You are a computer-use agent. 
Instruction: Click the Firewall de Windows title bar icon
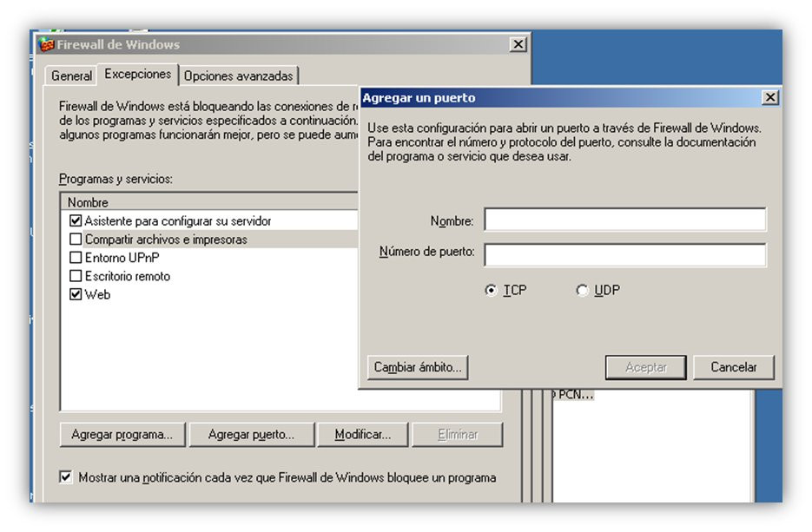click(x=46, y=44)
